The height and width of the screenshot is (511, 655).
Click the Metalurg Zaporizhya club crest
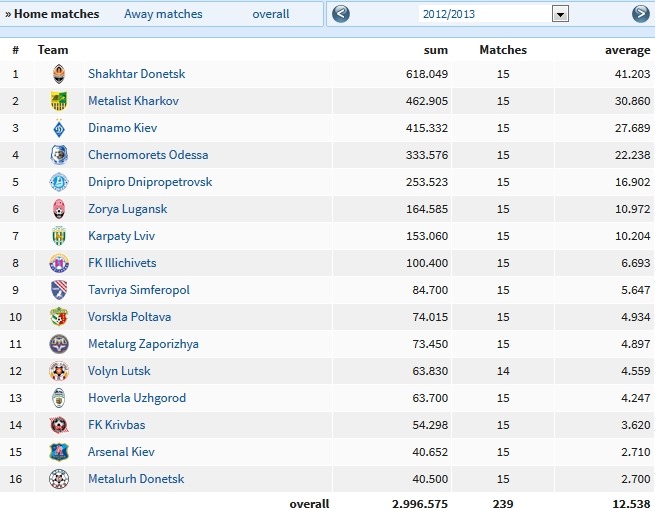coord(59,344)
